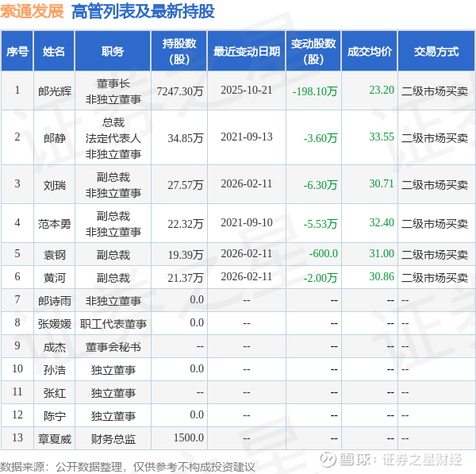Screen dimensions: 476x474
Task: Select the 序号 column header
Action: coord(17,52)
